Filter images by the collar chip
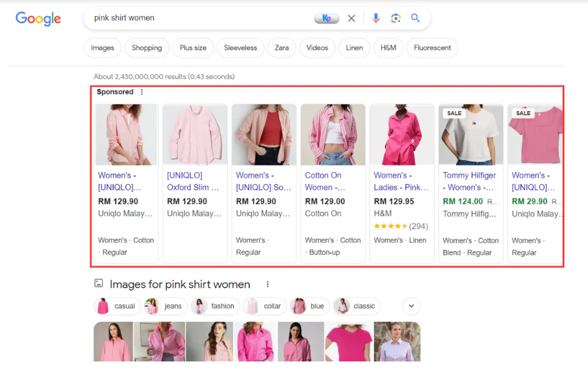 point(265,306)
